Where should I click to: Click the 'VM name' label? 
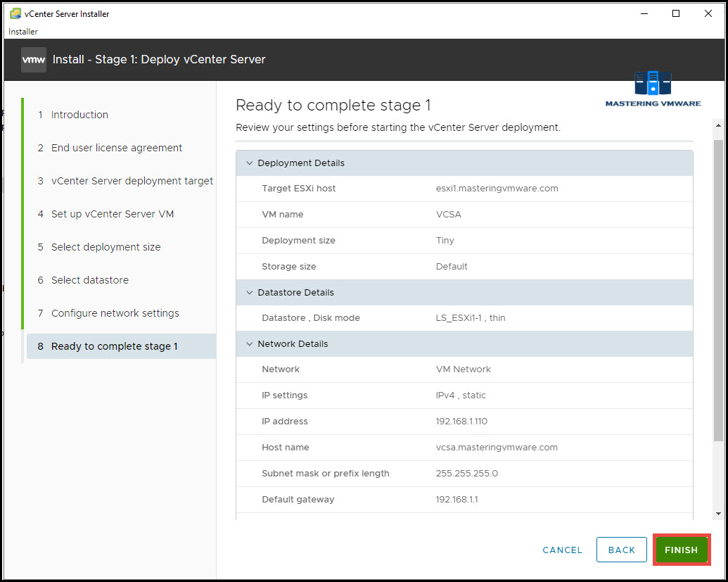click(x=282, y=215)
